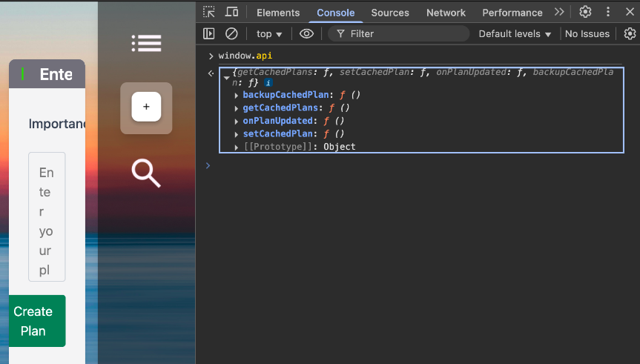Toggle the device toolbar icon

(x=231, y=12)
